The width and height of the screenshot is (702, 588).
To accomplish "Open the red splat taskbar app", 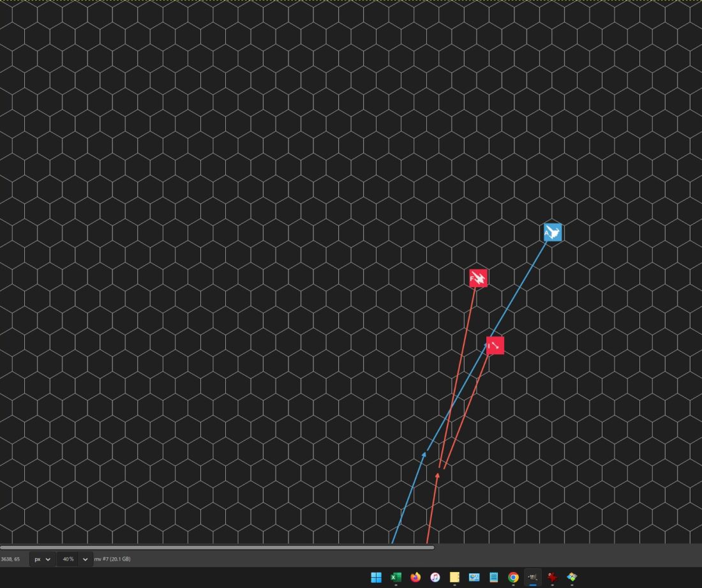I will point(553,577).
